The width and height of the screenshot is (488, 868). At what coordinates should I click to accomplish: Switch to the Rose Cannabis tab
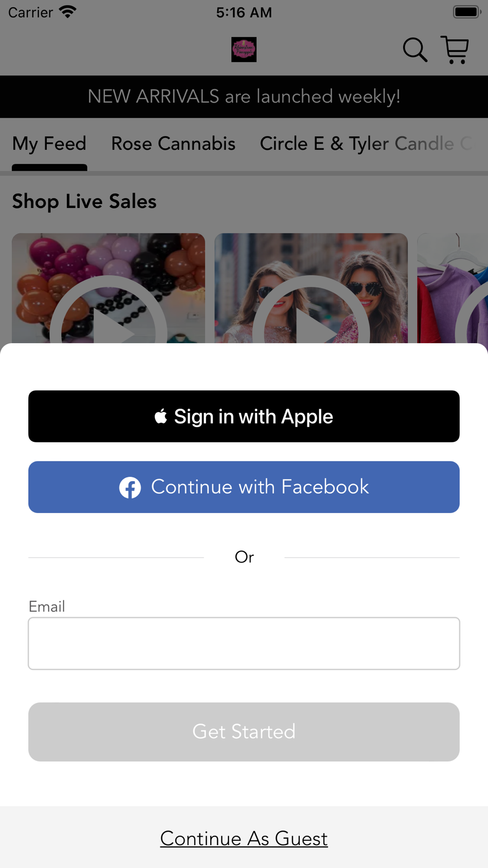click(x=173, y=144)
